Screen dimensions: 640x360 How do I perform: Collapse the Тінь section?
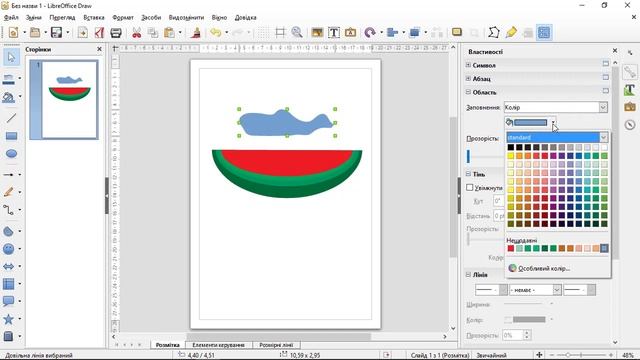point(469,174)
